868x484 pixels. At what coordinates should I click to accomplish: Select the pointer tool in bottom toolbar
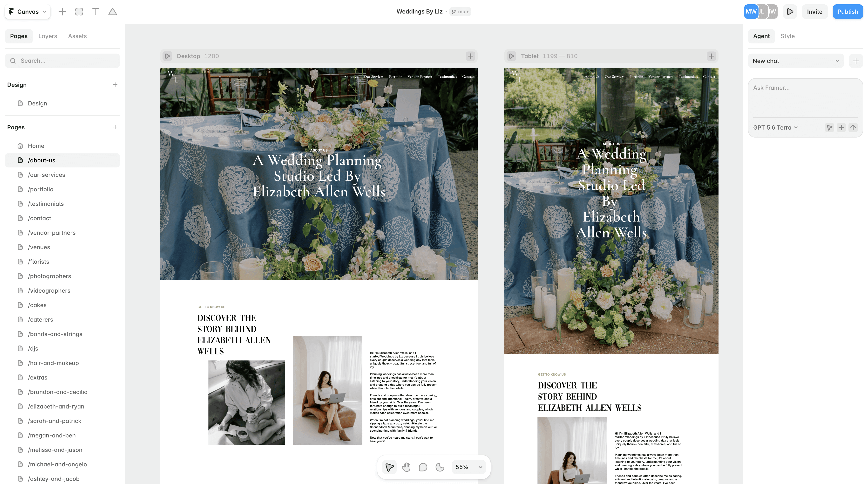[x=390, y=467]
